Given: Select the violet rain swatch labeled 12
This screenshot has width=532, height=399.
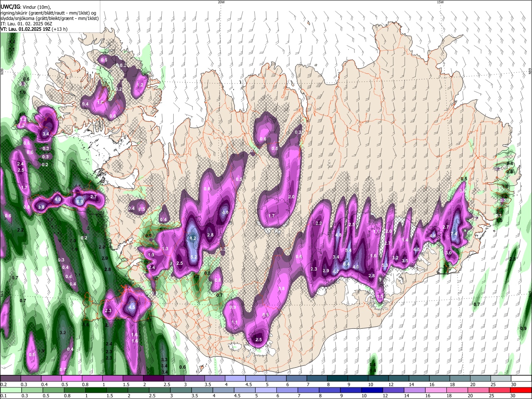Looking at the screenshot, I should [393, 390].
